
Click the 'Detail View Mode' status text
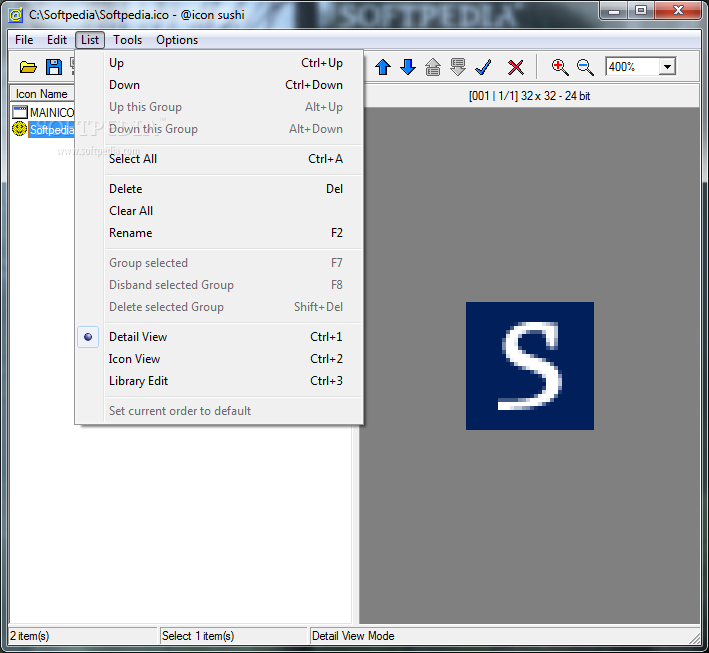353,636
